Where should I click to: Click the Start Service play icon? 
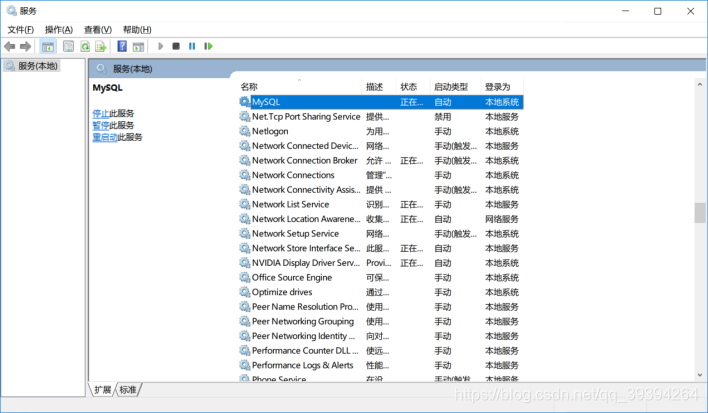click(x=160, y=46)
